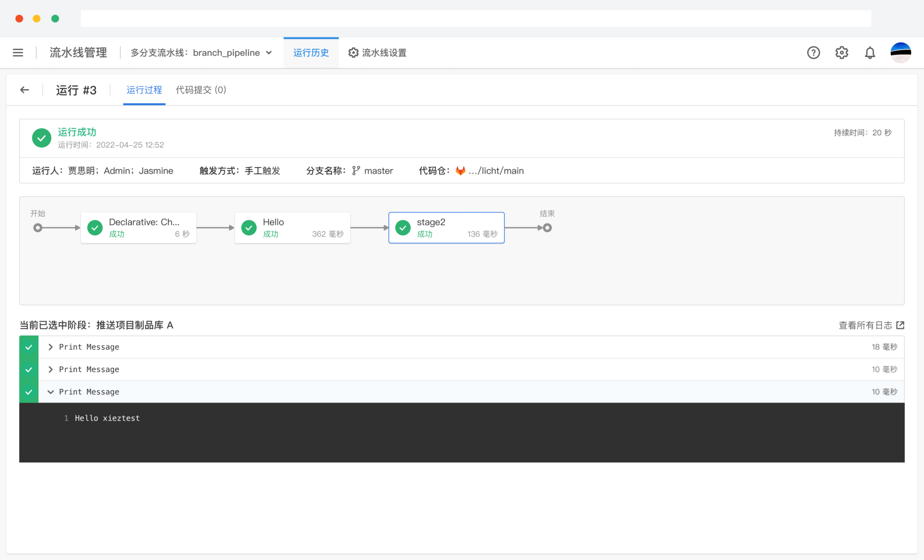
Task: Select the Declarative: Ch... stage node
Action: [x=139, y=228]
